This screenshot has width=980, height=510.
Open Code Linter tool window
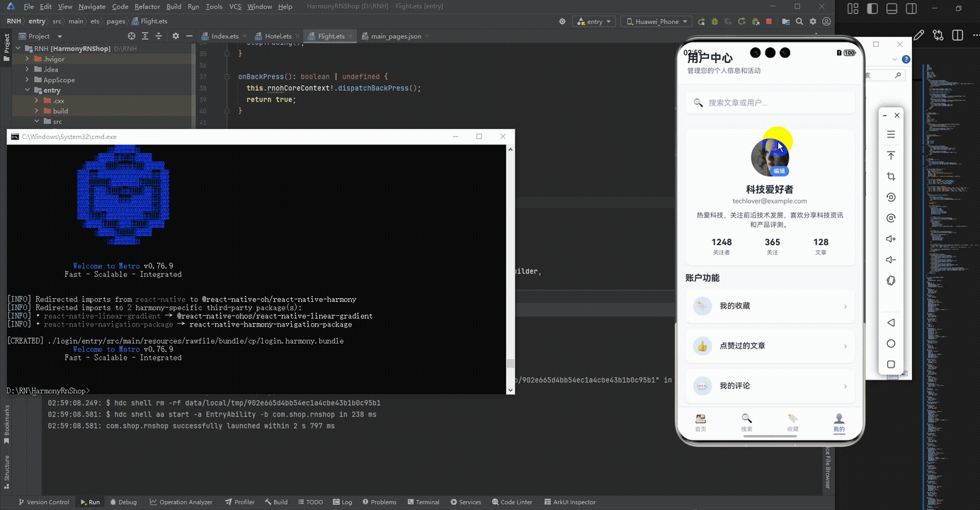[511, 502]
